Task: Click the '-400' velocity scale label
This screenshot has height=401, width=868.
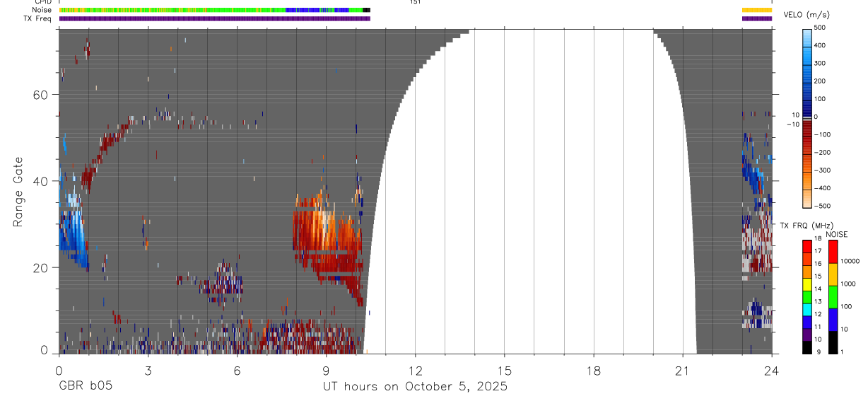Action: click(822, 188)
